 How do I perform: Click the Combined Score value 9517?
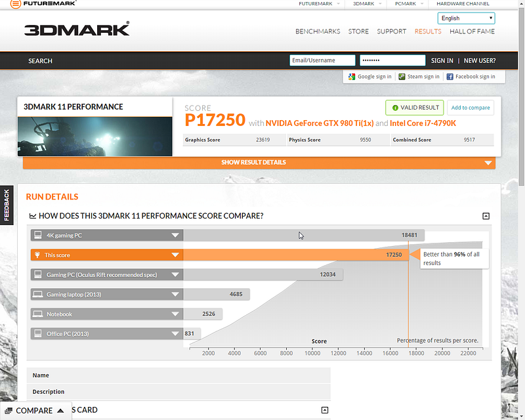point(469,140)
